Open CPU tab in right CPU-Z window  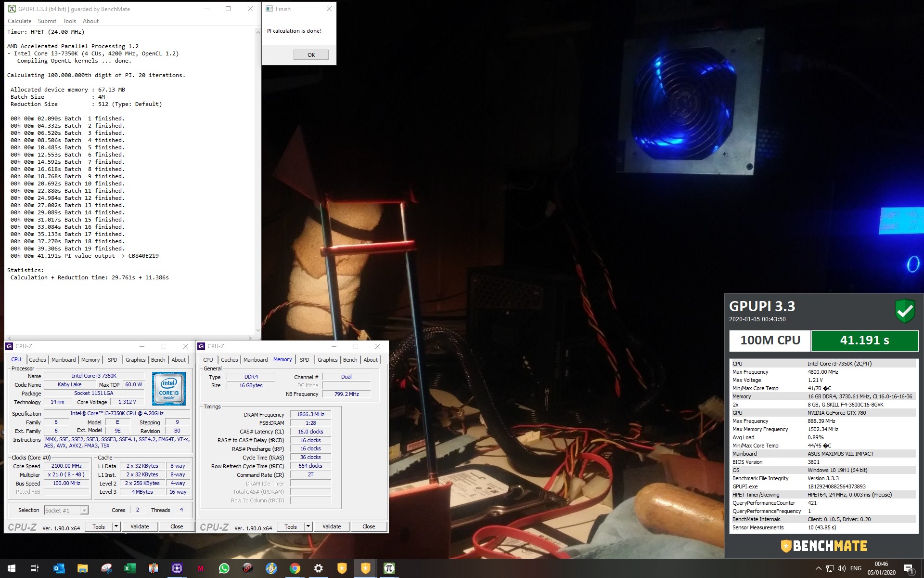[x=208, y=360]
